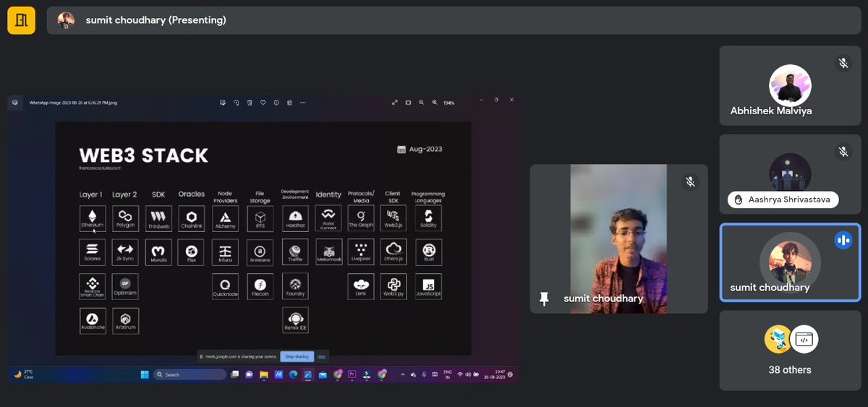Click the 194% zoom level value
868x407 pixels.
449,103
